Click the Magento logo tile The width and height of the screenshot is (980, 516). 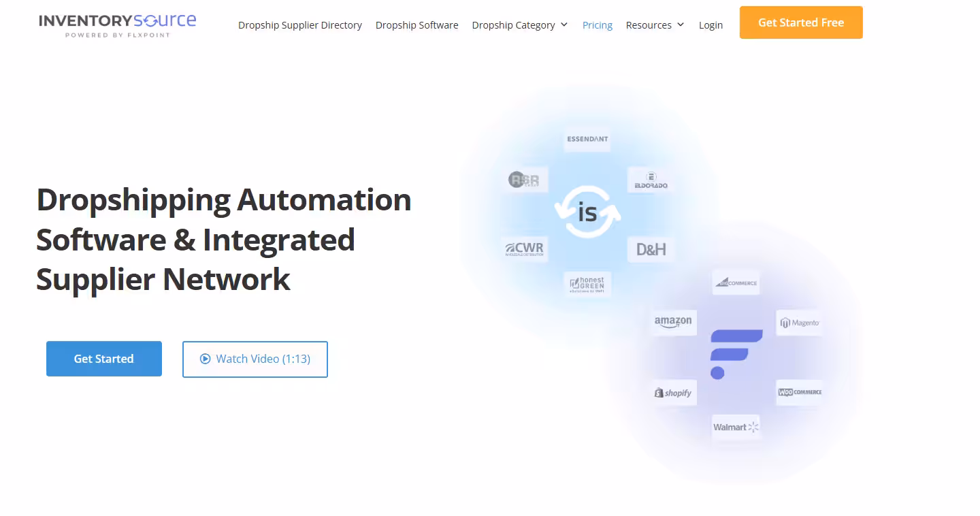800,323
